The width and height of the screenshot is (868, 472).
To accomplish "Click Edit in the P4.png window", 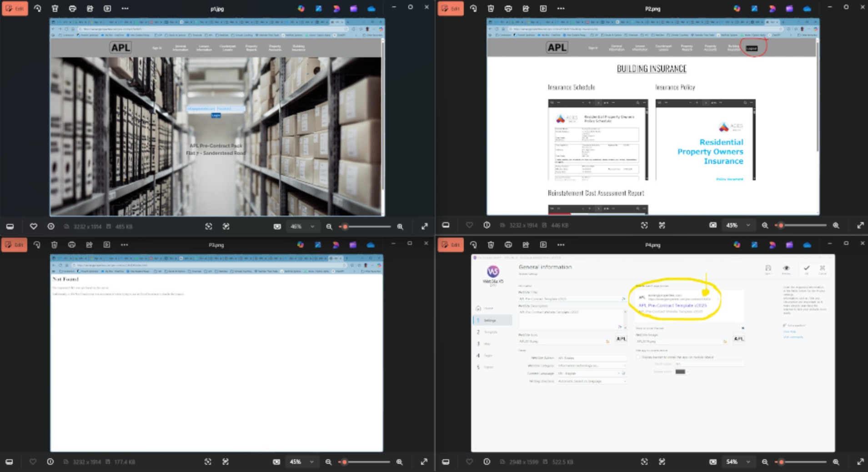I will click(451, 245).
